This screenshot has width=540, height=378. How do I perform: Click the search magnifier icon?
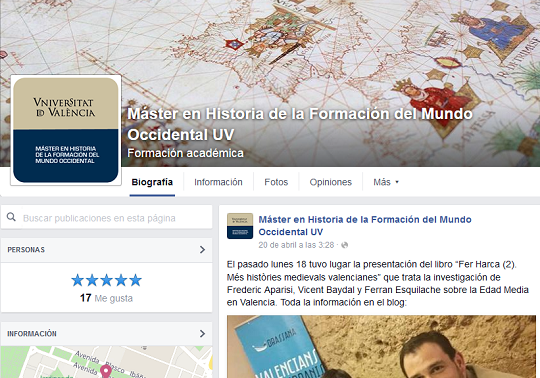(x=11, y=217)
